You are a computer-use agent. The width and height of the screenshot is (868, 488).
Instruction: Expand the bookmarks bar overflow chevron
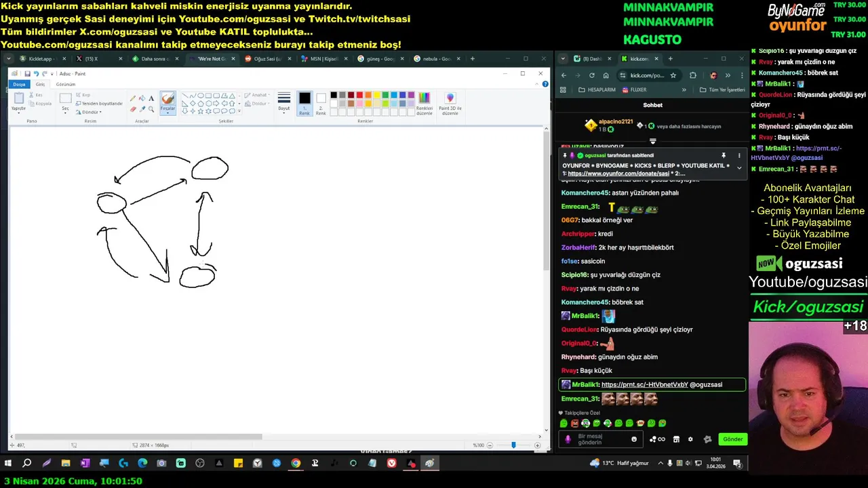point(684,89)
